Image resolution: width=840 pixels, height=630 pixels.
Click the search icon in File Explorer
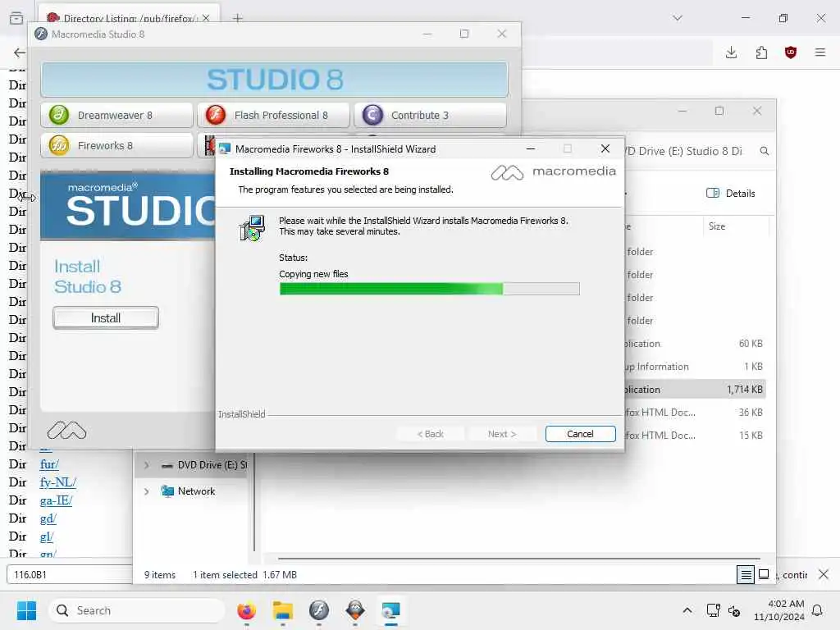[x=765, y=151]
